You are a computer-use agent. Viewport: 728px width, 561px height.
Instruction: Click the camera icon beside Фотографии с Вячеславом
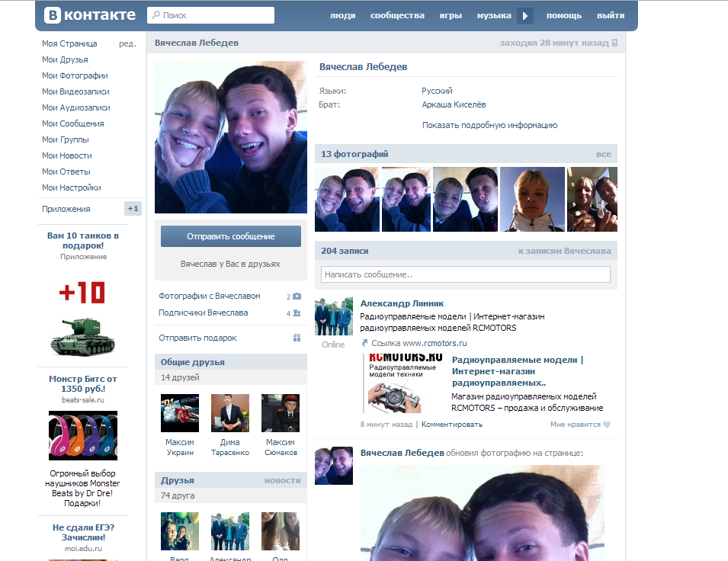297,296
